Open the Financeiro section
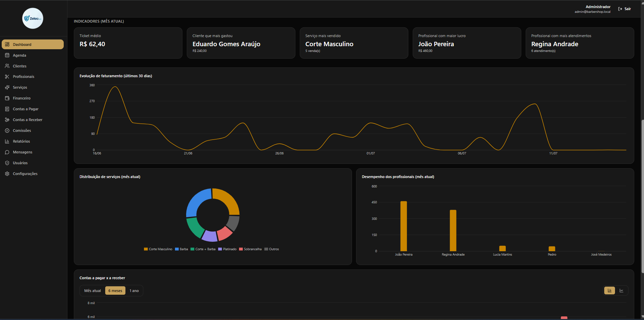 tap(33, 98)
